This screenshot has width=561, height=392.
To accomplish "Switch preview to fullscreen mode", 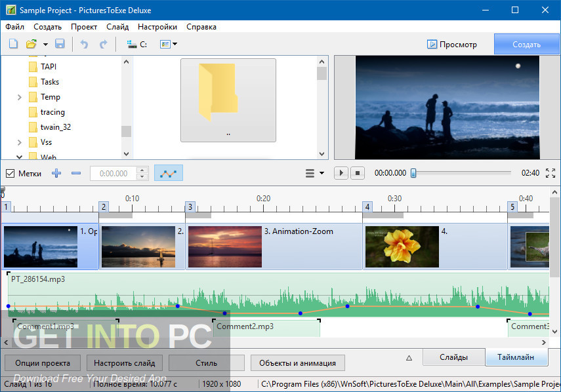I will click(551, 173).
